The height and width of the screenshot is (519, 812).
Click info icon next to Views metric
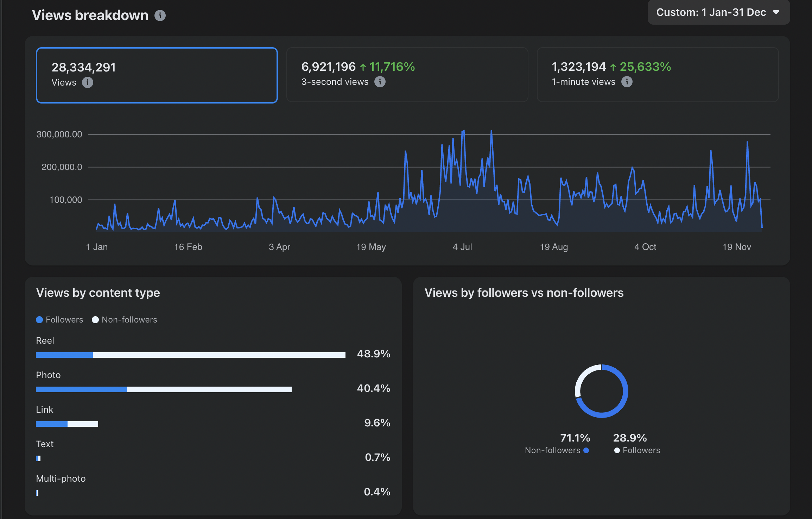pos(88,82)
